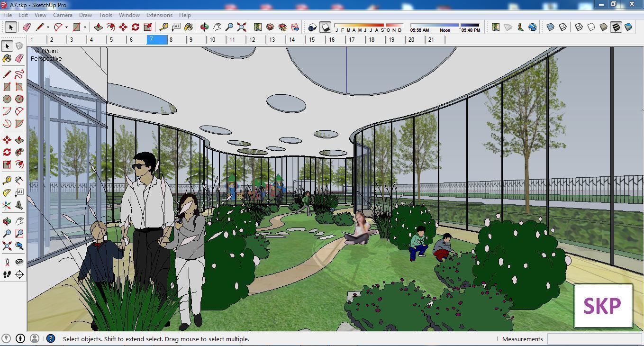Select the Freehand tool in left toolbar

pos(19,74)
